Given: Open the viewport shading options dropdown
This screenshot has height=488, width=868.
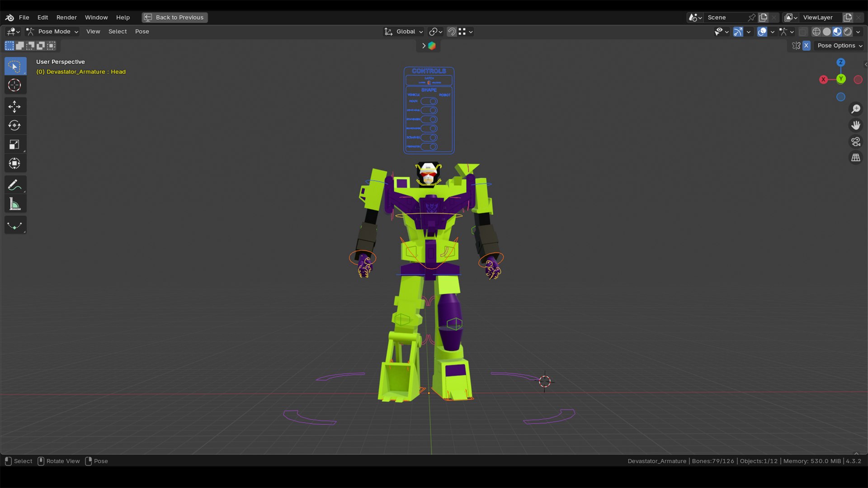Looking at the screenshot, I should coord(858,32).
